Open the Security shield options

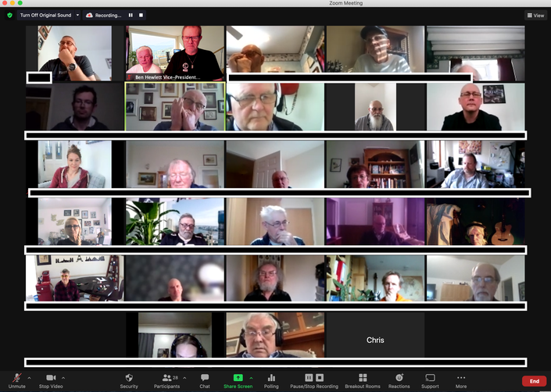[x=129, y=378]
